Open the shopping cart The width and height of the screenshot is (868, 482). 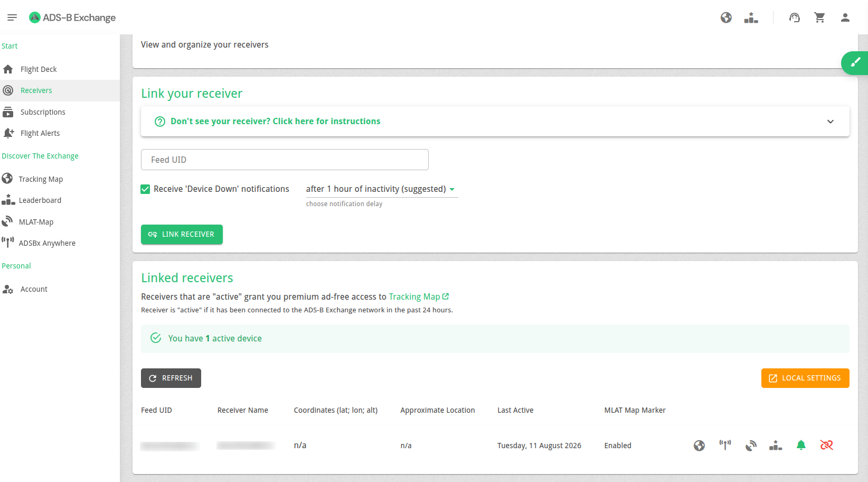pos(819,17)
